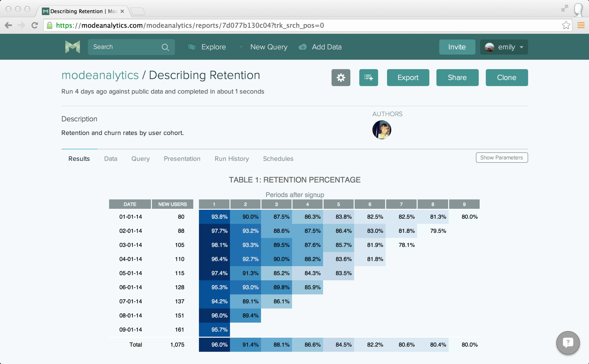
Task: Click the 86.1% cell in 07-01-14 row
Action: [276, 301]
